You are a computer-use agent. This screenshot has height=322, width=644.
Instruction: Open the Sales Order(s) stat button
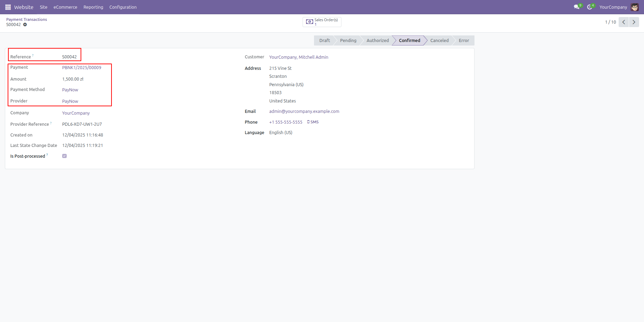[322, 22]
